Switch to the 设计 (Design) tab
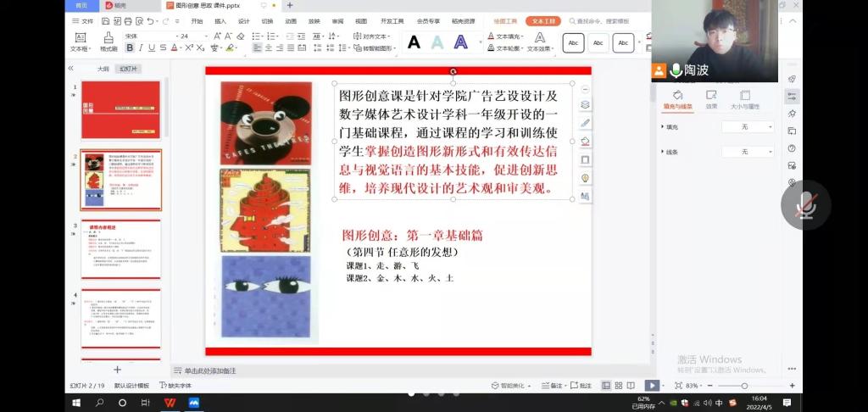868x412 pixels. 243,21
